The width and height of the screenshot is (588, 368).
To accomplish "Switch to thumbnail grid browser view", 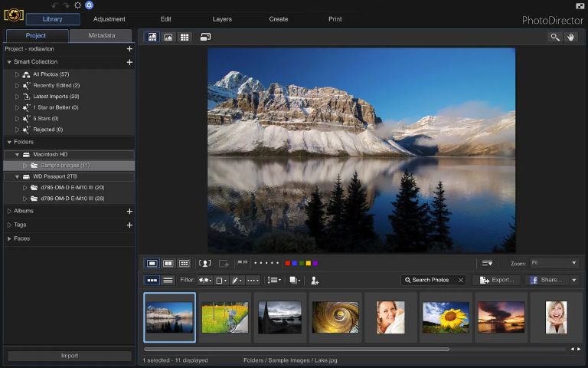I will (x=185, y=37).
